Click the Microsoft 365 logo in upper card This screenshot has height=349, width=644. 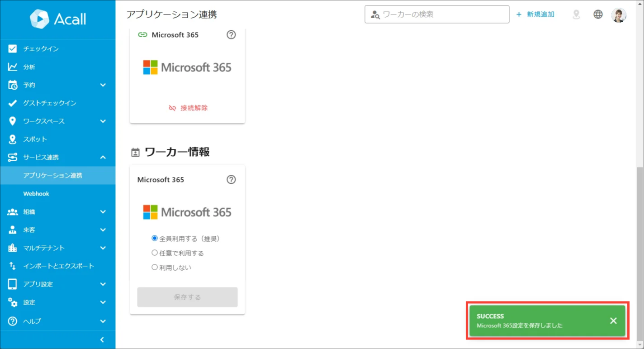click(x=187, y=67)
